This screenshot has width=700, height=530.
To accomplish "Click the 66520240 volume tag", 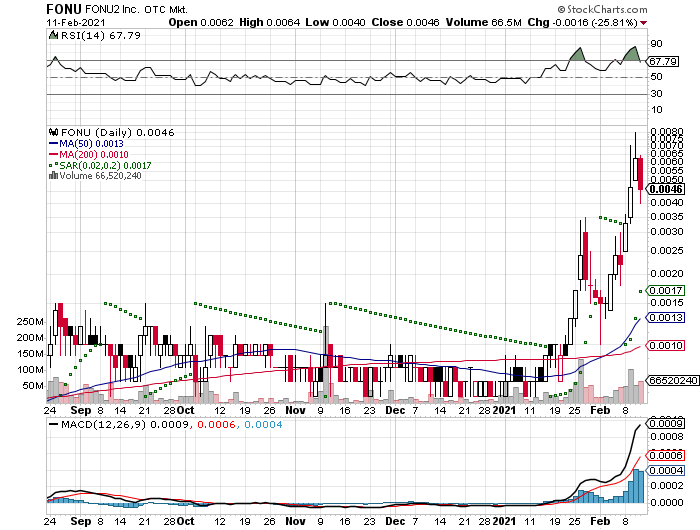I will (672, 380).
